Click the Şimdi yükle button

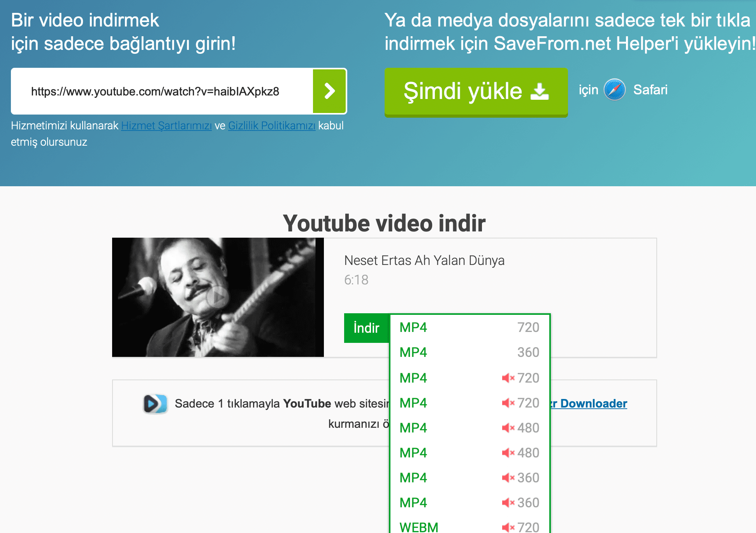coord(476,92)
